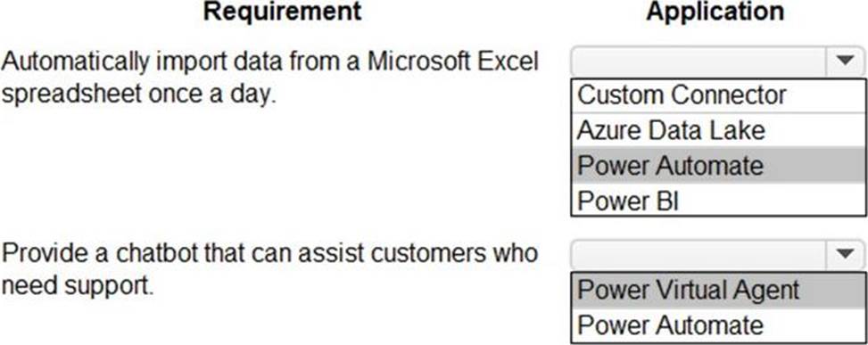Click the "spreadsheet once a day" text line
The height and width of the screenshot is (345, 868).
click(x=138, y=95)
